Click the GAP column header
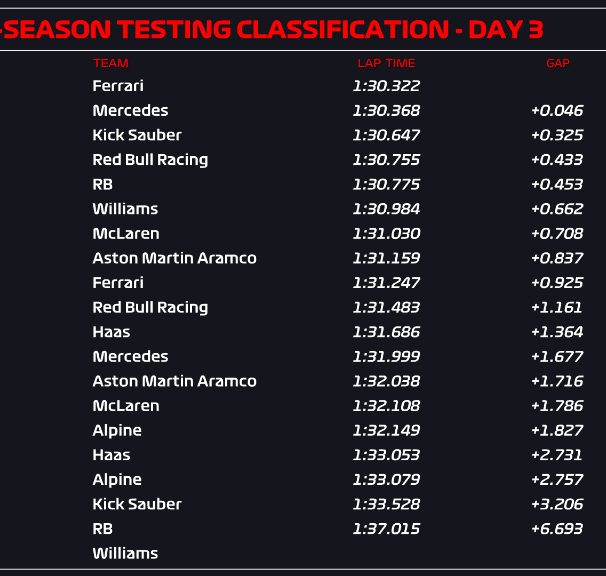606x576 pixels. coord(558,63)
